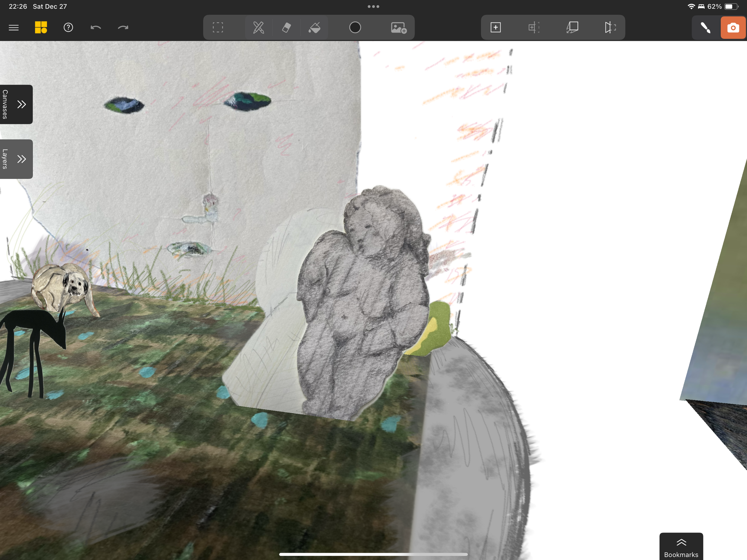Redo the last action
Image resolution: width=747 pixels, height=560 pixels.
click(123, 27)
